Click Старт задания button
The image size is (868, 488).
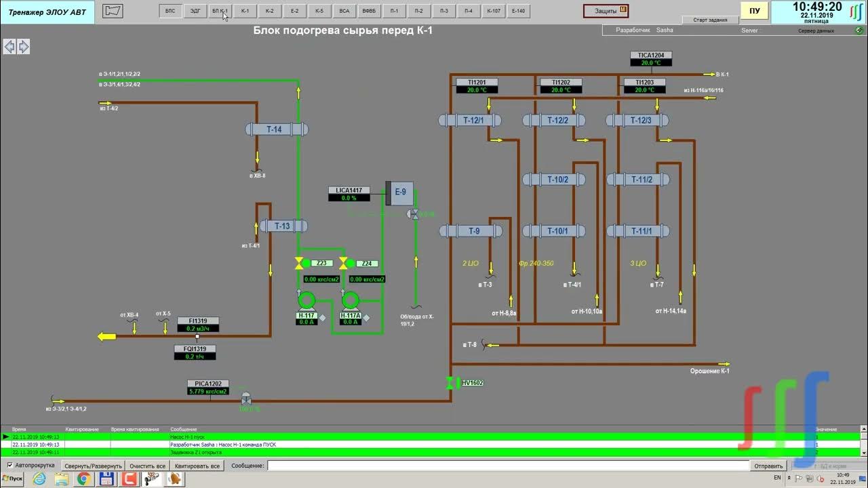click(710, 20)
